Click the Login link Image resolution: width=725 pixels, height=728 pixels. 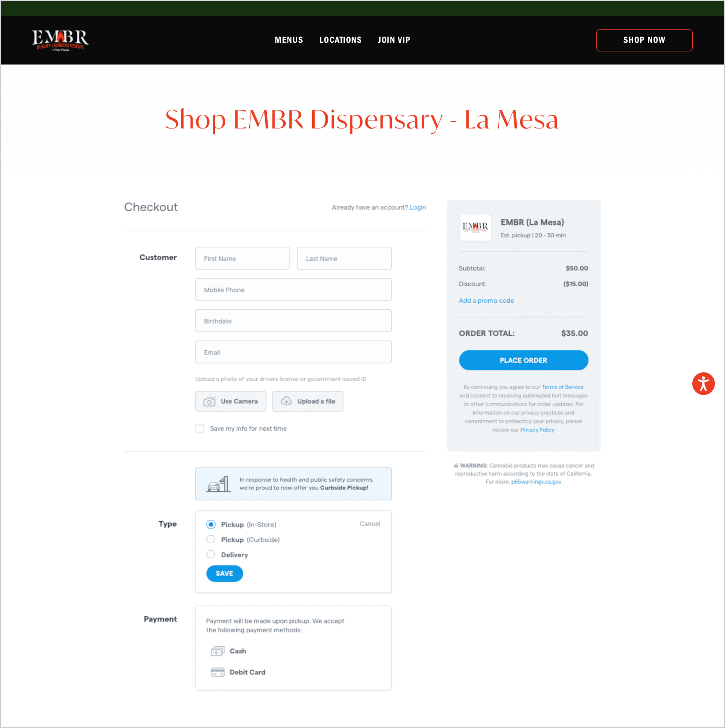tap(417, 207)
